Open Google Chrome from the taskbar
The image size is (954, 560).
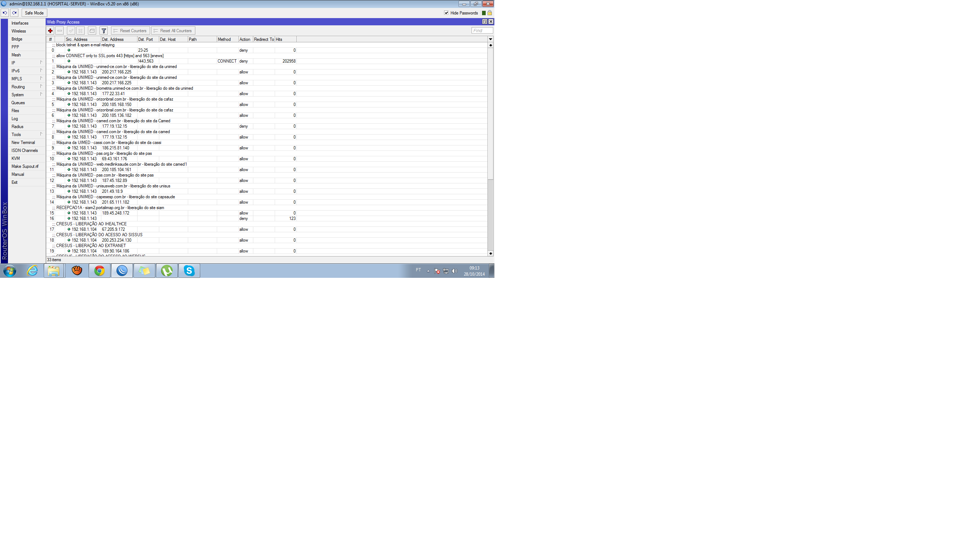100,271
